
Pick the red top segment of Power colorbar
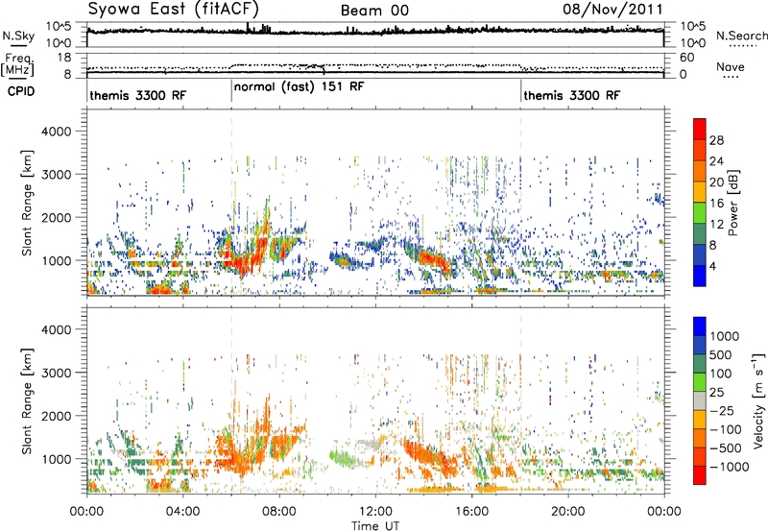(x=700, y=130)
